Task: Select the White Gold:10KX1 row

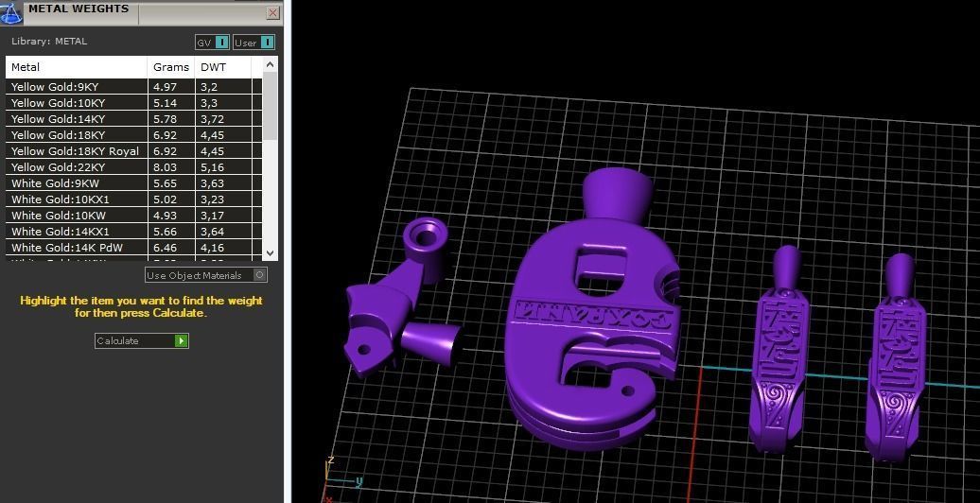Action: point(133,199)
